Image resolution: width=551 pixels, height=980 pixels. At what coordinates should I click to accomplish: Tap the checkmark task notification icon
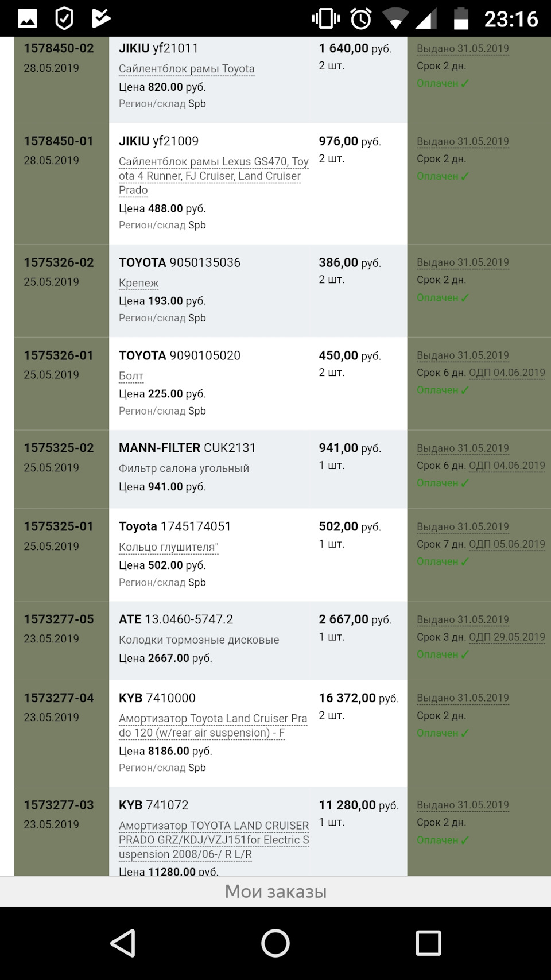click(100, 19)
